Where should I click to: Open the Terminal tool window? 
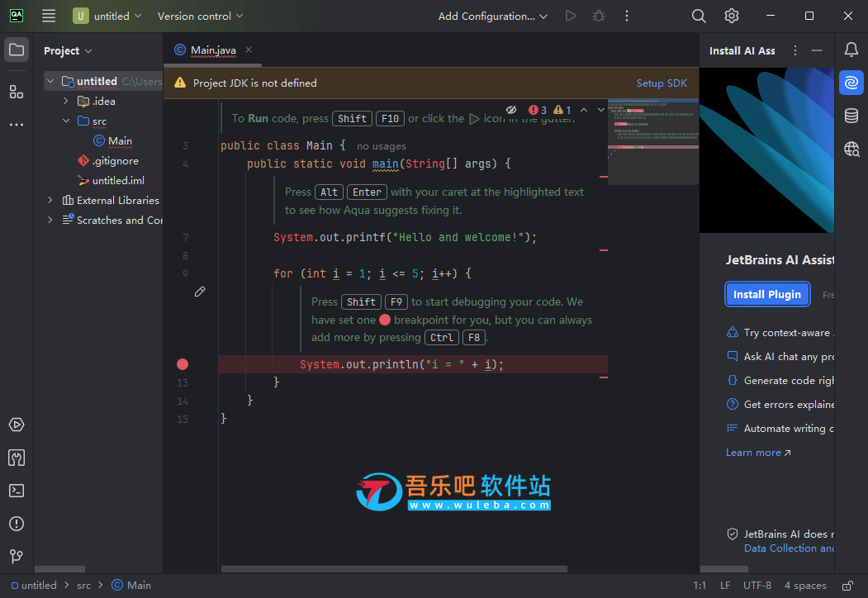[17, 491]
